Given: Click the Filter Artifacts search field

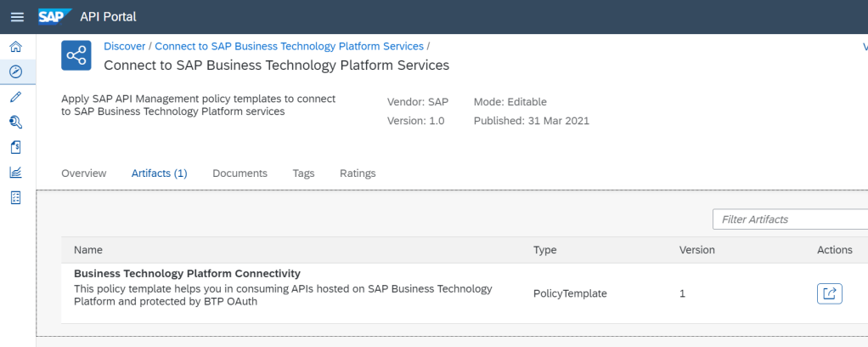Looking at the screenshot, I should click(788, 219).
